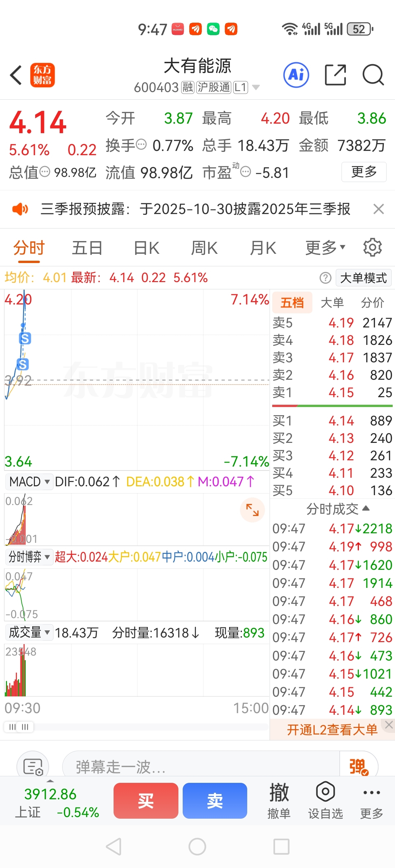
Task: Switch to the 分时 tab
Action: pos(29,248)
